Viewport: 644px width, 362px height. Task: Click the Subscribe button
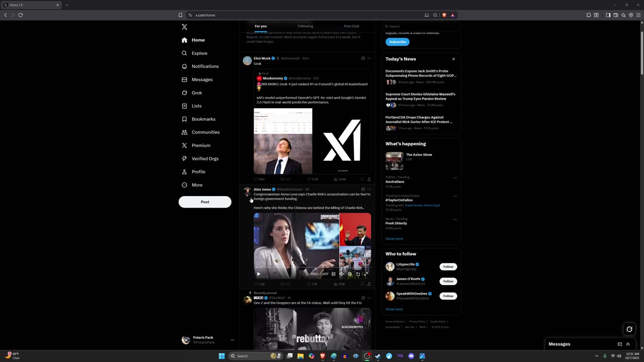pos(397,42)
